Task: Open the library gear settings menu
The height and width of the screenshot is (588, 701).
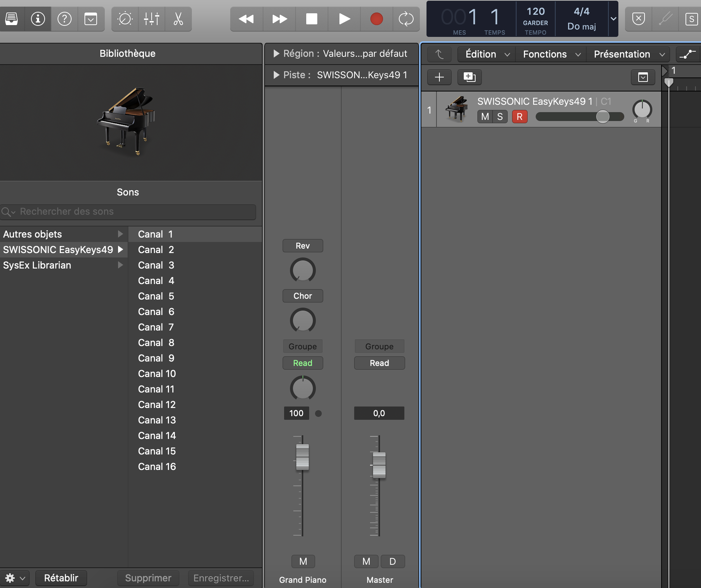Action: tap(15, 578)
